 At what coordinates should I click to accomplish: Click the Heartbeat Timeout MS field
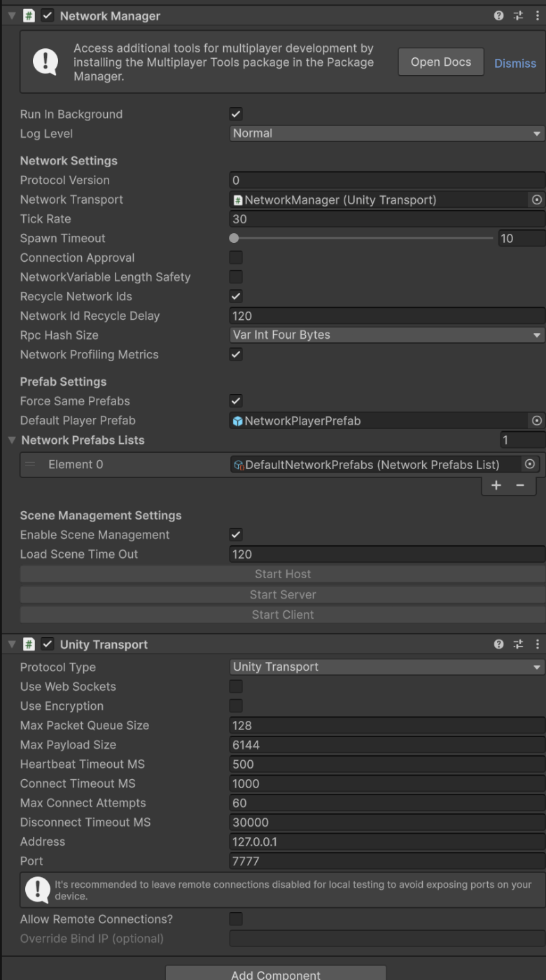(x=387, y=764)
